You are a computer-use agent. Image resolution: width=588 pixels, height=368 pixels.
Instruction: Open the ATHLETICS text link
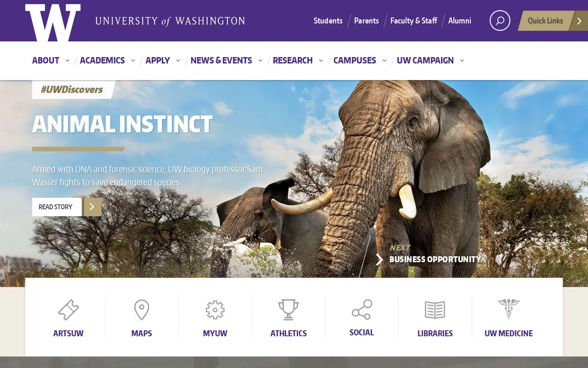(288, 333)
